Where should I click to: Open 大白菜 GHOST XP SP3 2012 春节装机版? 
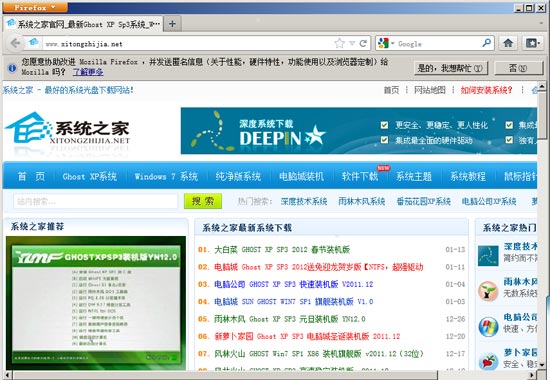coord(282,249)
